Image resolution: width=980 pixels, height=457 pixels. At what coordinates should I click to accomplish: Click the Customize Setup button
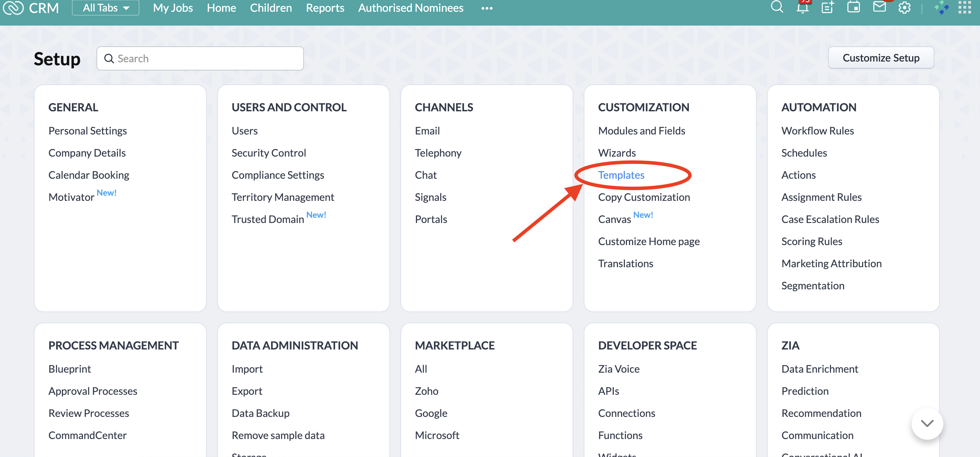[881, 58]
